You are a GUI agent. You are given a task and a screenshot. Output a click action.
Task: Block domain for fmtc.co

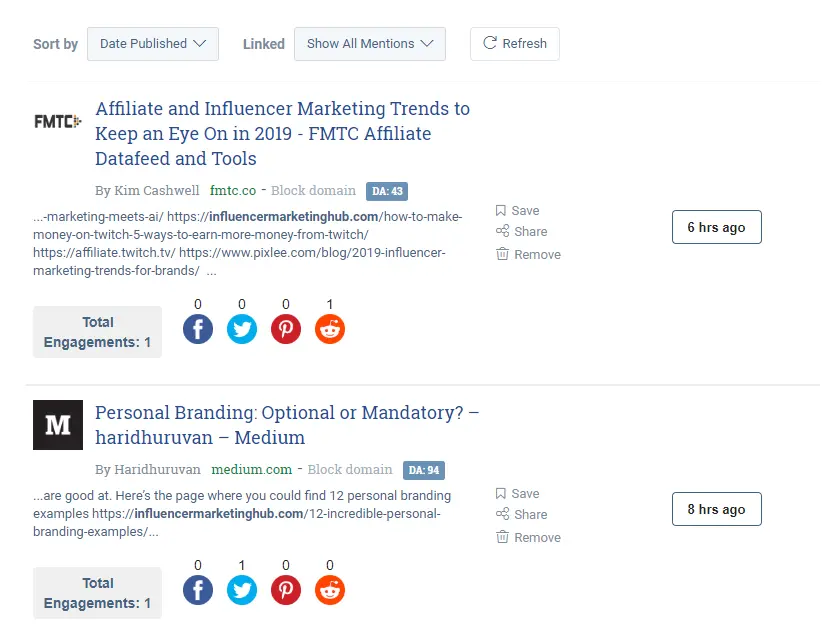313,190
